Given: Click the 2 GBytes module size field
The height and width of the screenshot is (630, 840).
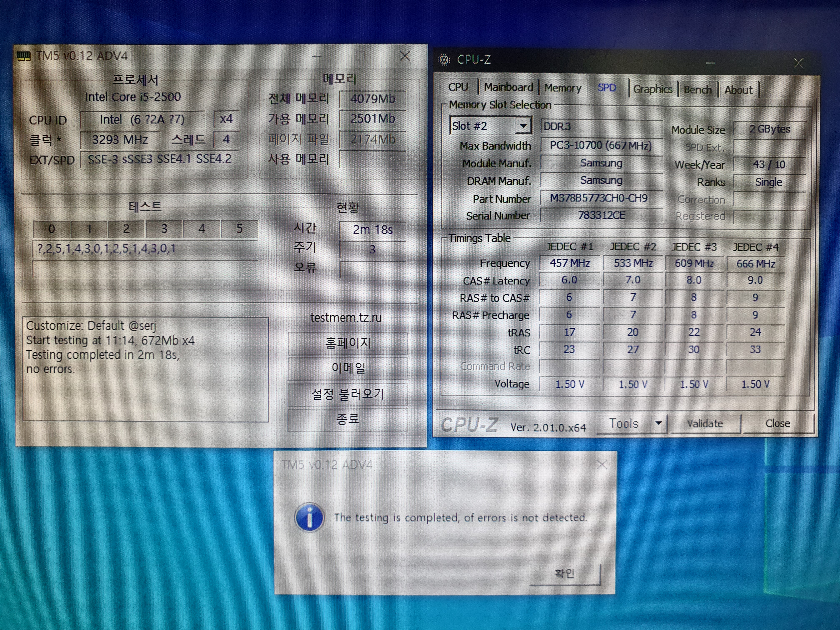Looking at the screenshot, I should click(770, 129).
